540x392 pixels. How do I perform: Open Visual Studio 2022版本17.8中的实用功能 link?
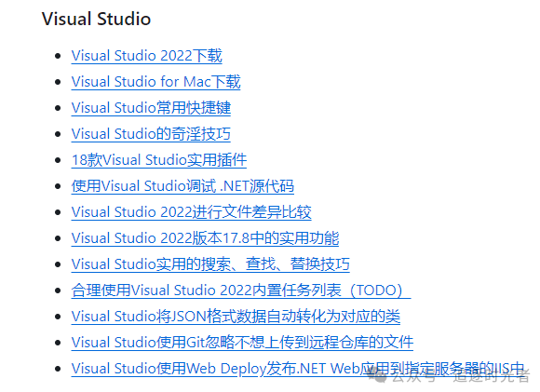[205, 238]
